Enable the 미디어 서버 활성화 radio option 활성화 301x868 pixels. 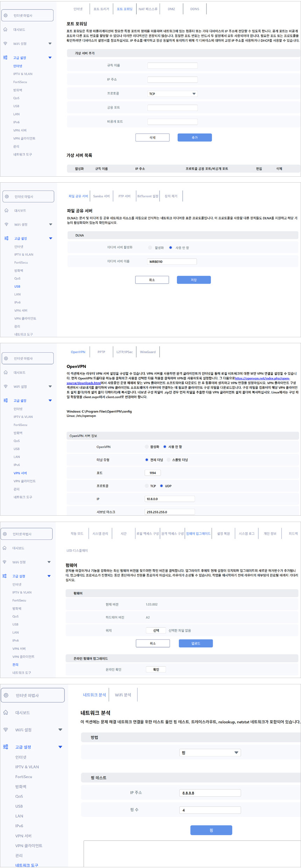[x=150, y=248]
